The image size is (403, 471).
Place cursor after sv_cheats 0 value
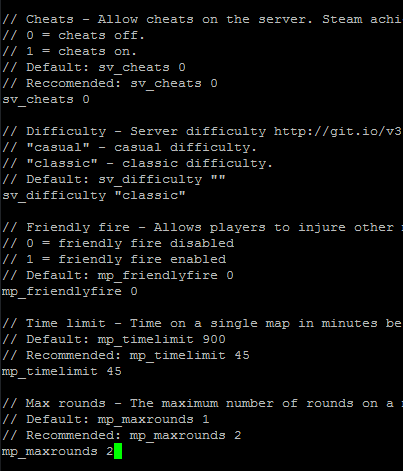(x=92, y=99)
